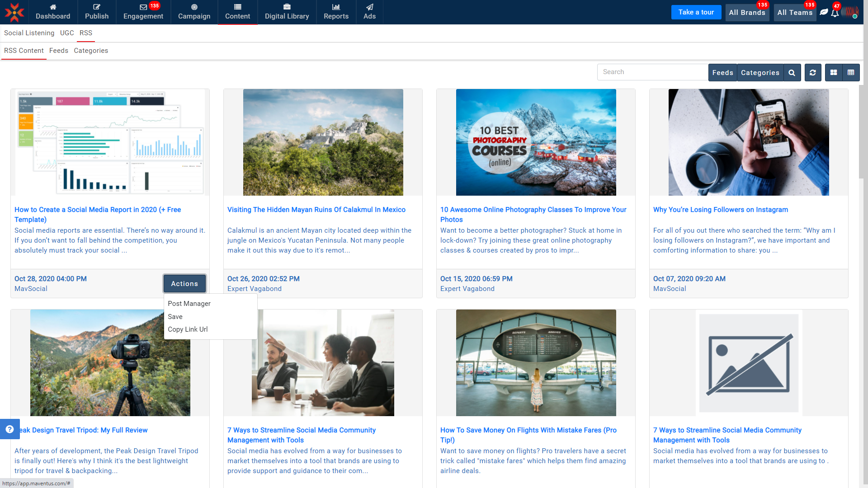868x488 pixels.
Task: Choose Post Manager from Actions menu
Action: coord(189,304)
